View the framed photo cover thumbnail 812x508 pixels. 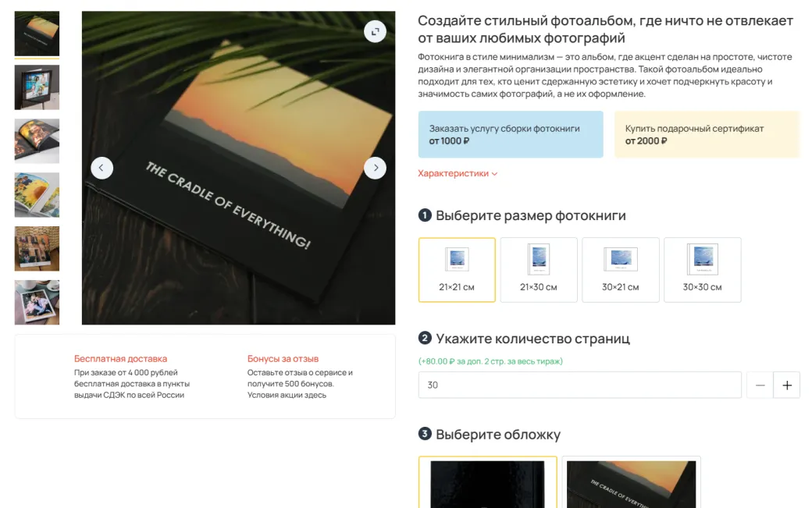click(x=37, y=87)
